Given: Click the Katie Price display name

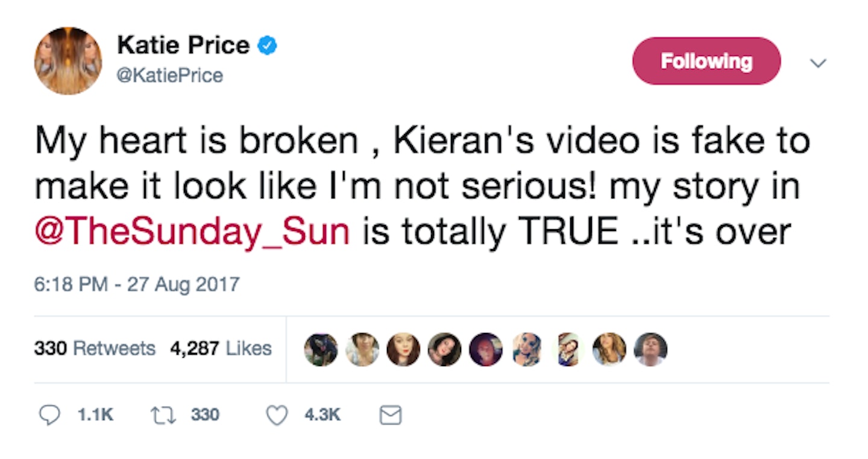Looking at the screenshot, I should click(x=183, y=45).
